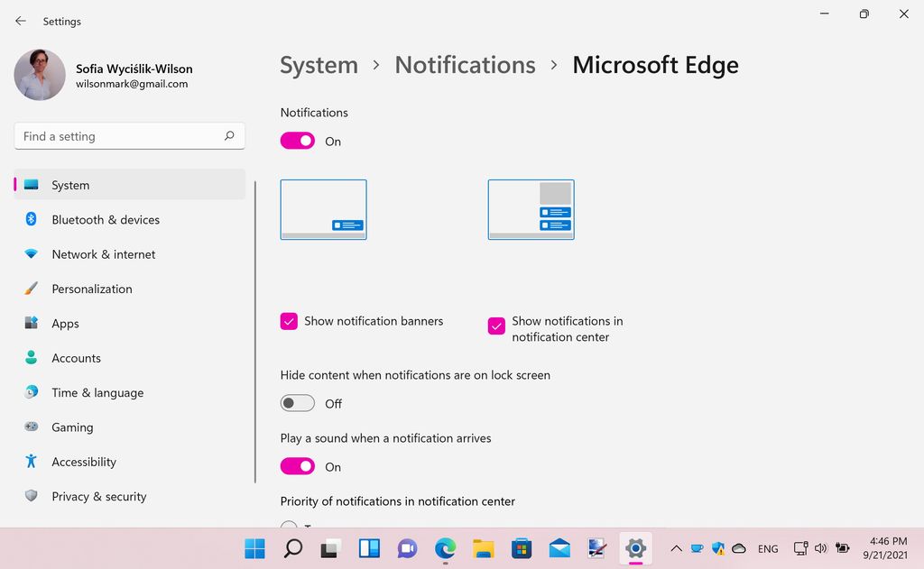Expand the hidden icons tray chevron
This screenshot has width=924, height=569.
[676, 548]
